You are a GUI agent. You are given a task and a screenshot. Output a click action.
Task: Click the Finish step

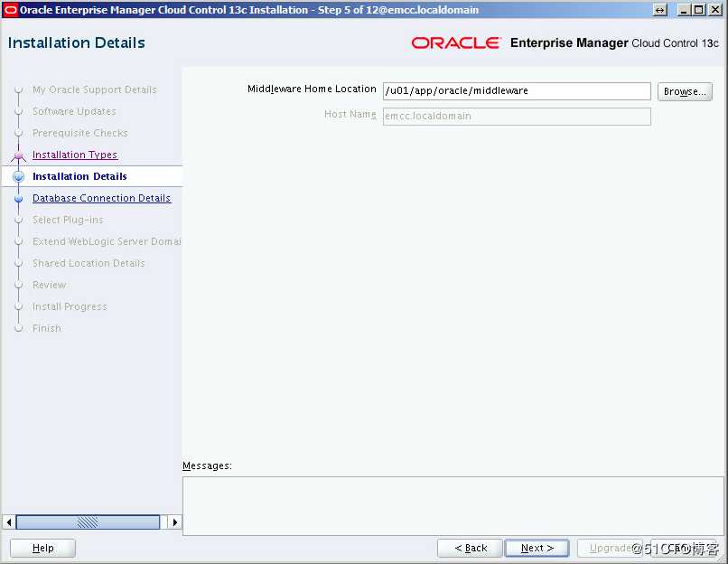[46, 328]
